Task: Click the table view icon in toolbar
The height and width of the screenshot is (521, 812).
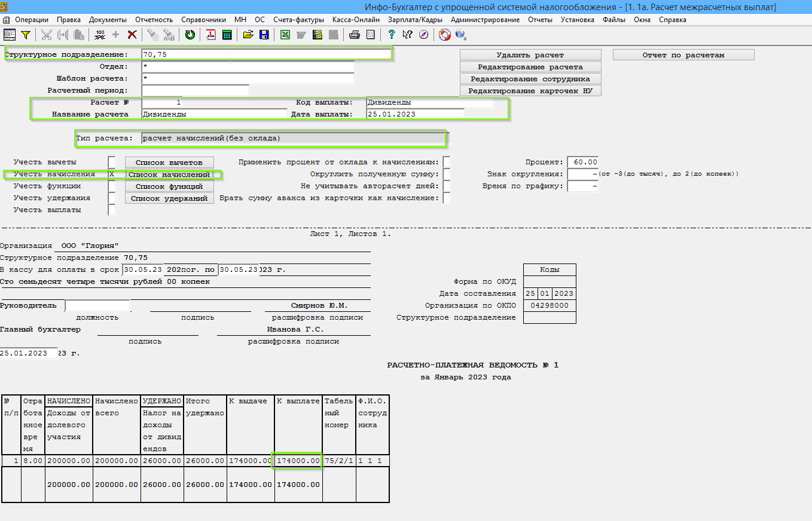Action: pyautogui.click(x=10, y=35)
